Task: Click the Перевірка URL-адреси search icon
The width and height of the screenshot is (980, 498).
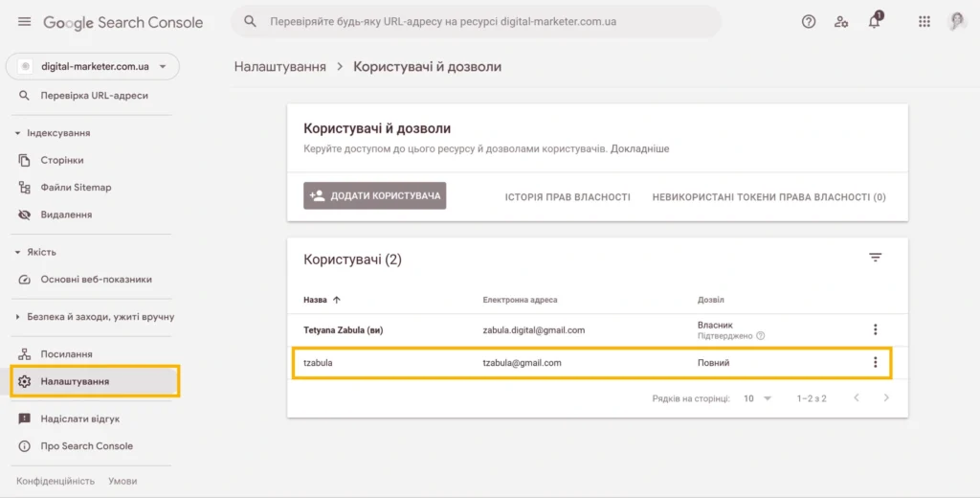Action: [x=24, y=96]
